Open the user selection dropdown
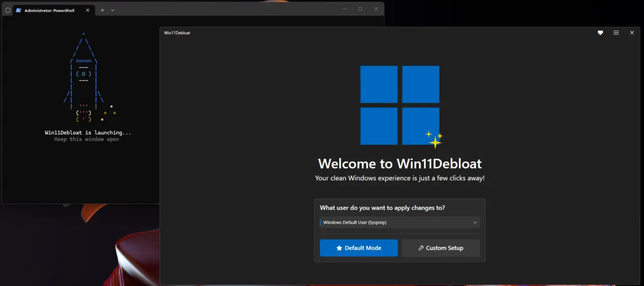Image resolution: width=644 pixels, height=286 pixels. click(400, 222)
